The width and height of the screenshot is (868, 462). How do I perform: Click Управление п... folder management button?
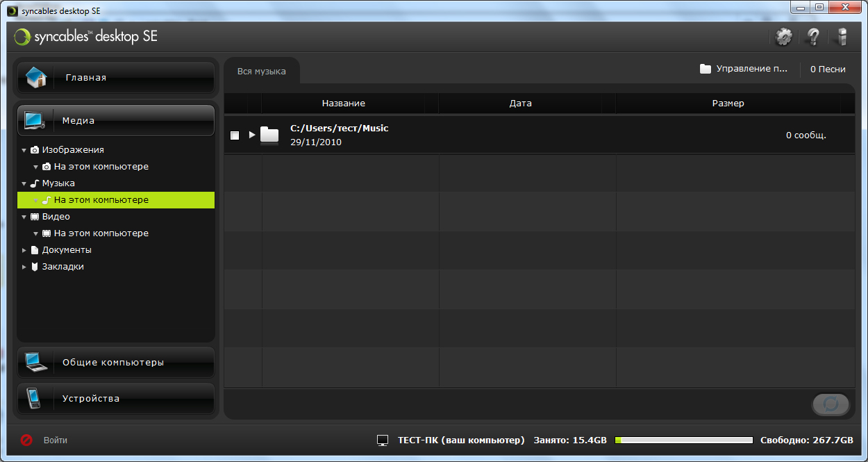coord(744,69)
